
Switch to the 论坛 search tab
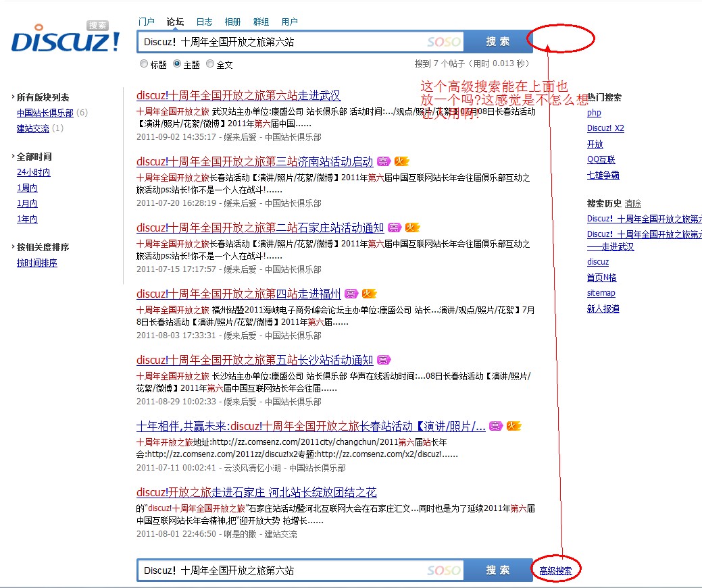pos(175,22)
